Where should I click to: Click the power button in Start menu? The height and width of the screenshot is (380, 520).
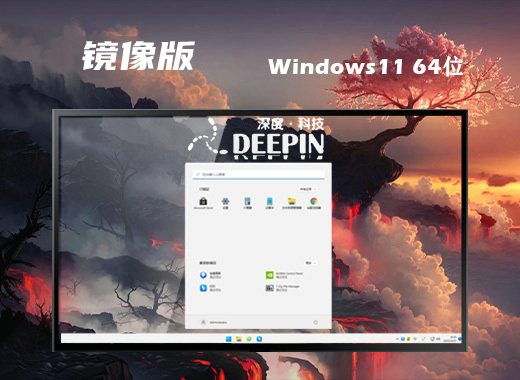point(315,322)
